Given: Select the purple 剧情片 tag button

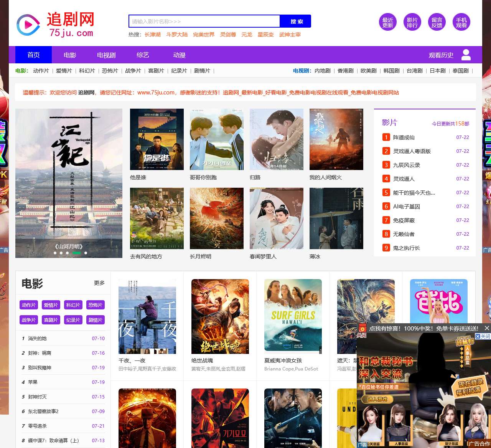Looking at the screenshot, I should 96,320.
